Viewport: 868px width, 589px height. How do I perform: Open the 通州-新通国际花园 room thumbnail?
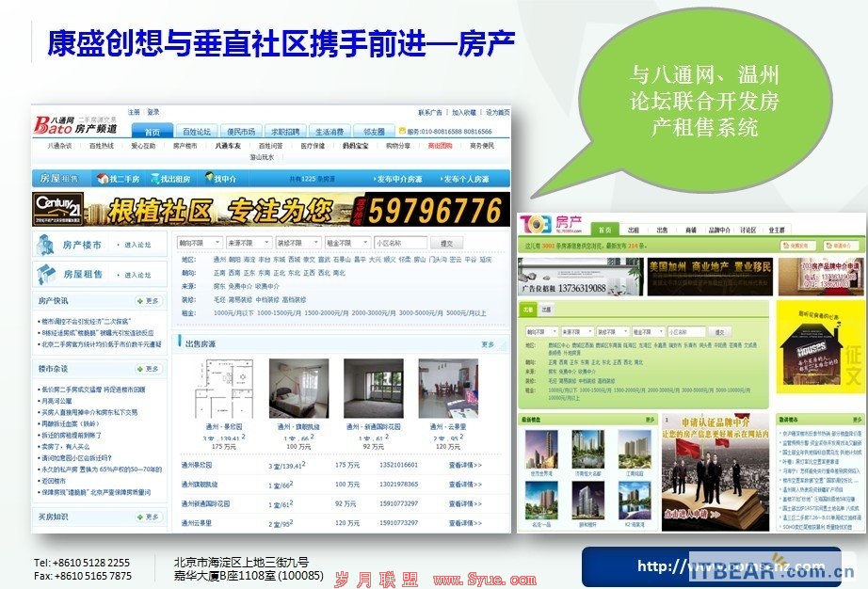[374, 389]
